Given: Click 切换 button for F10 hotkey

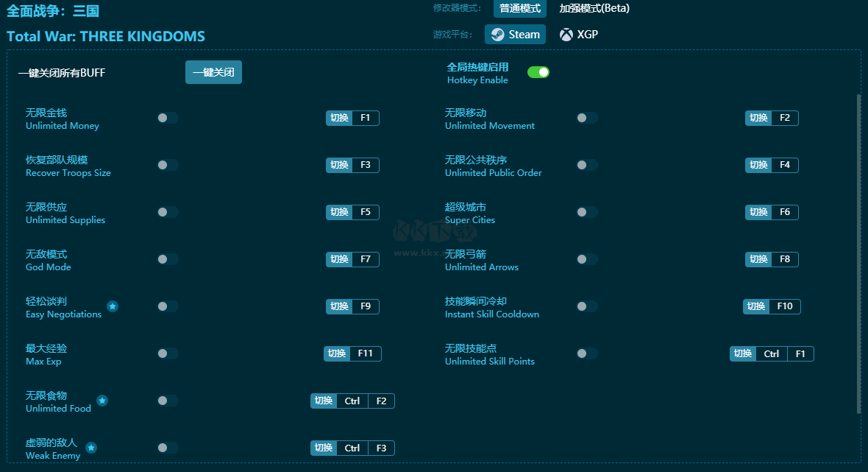Looking at the screenshot, I should [x=755, y=306].
